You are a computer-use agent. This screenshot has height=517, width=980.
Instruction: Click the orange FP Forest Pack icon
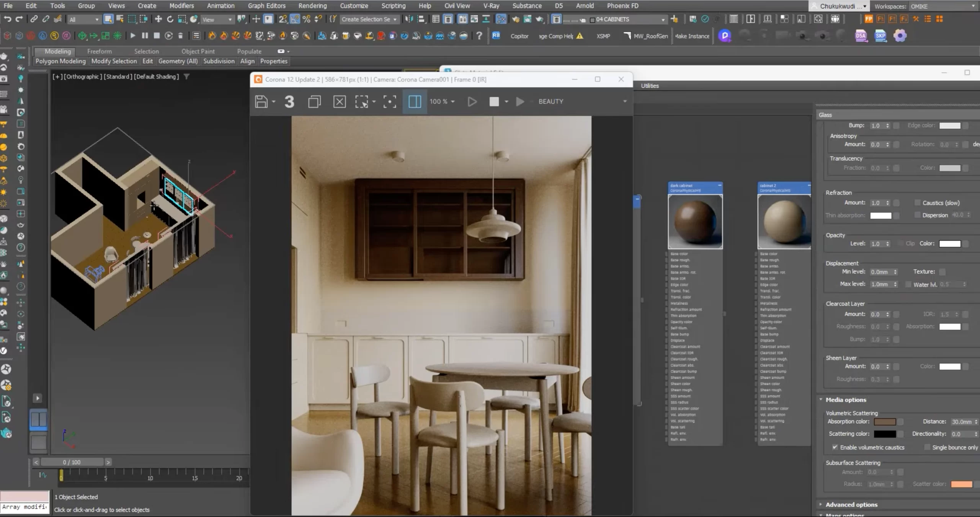click(869, 19)
